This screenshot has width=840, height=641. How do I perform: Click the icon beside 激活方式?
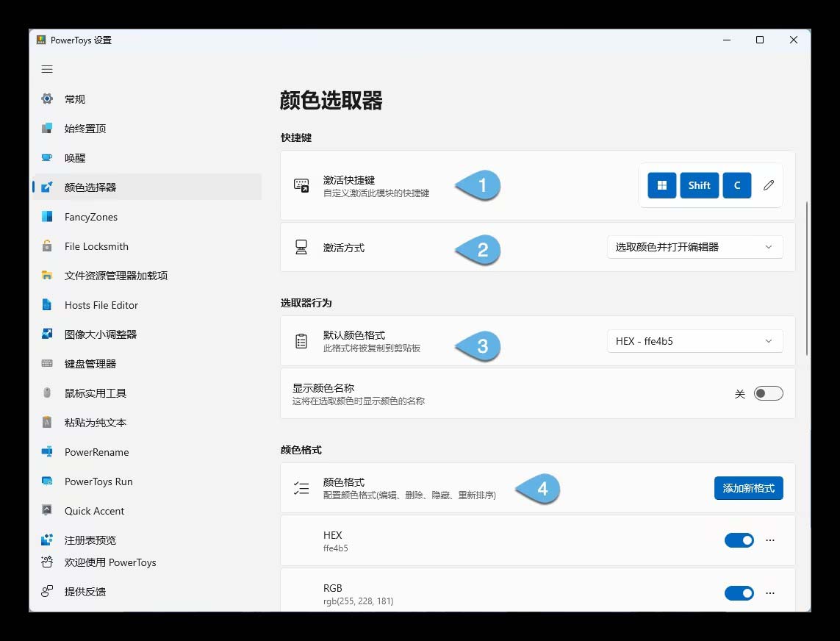[301, 247]
